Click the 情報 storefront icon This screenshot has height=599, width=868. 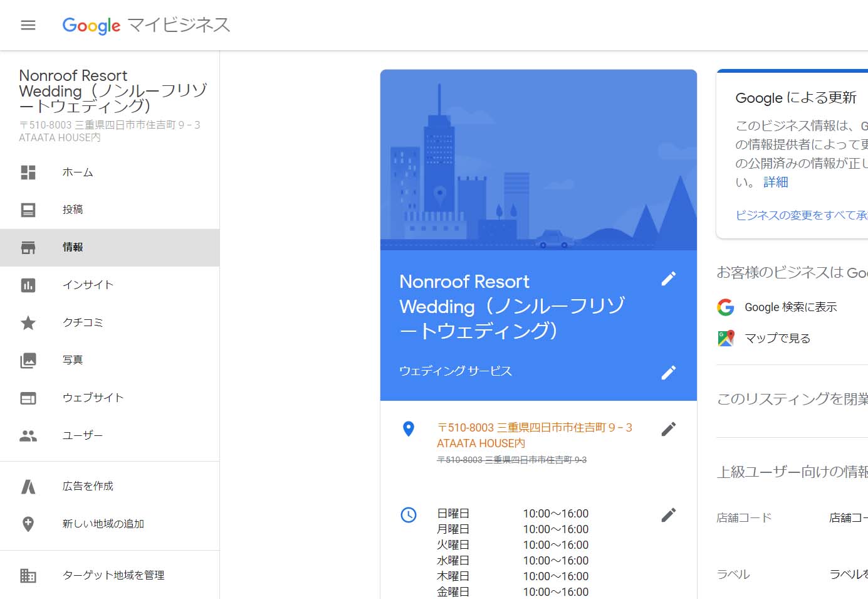[28, 247]
